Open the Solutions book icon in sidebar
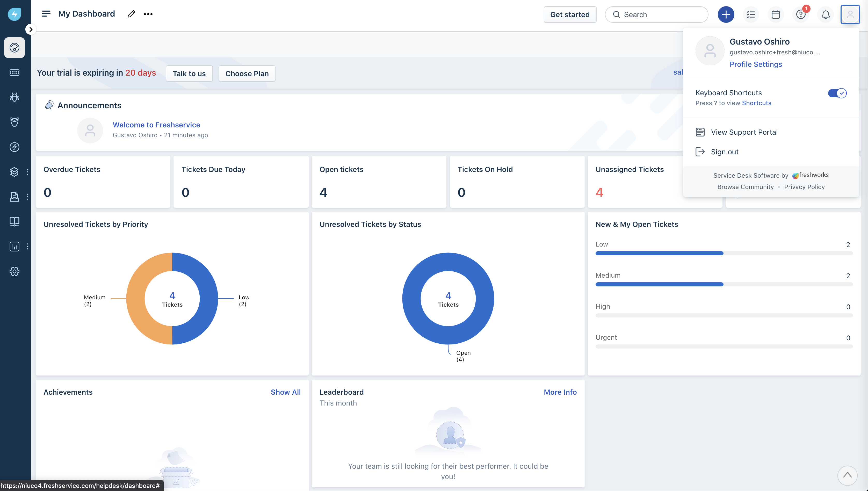Screen dimensions: 868x491 pos(14,222)
